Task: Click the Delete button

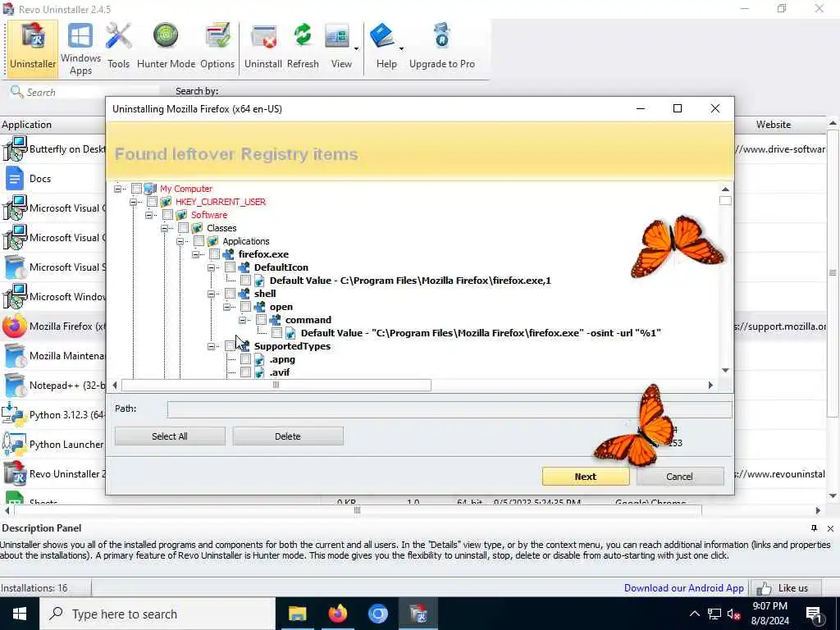Action: pos(288,436)
